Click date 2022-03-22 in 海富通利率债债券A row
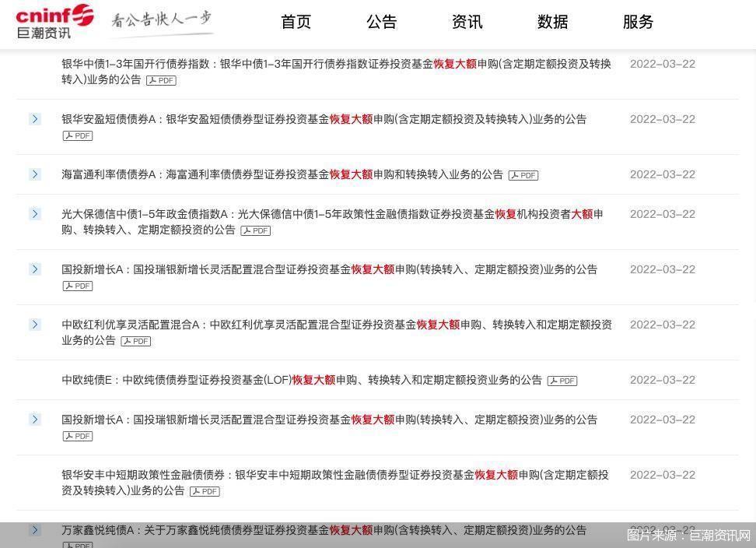 tap(663, 174)
